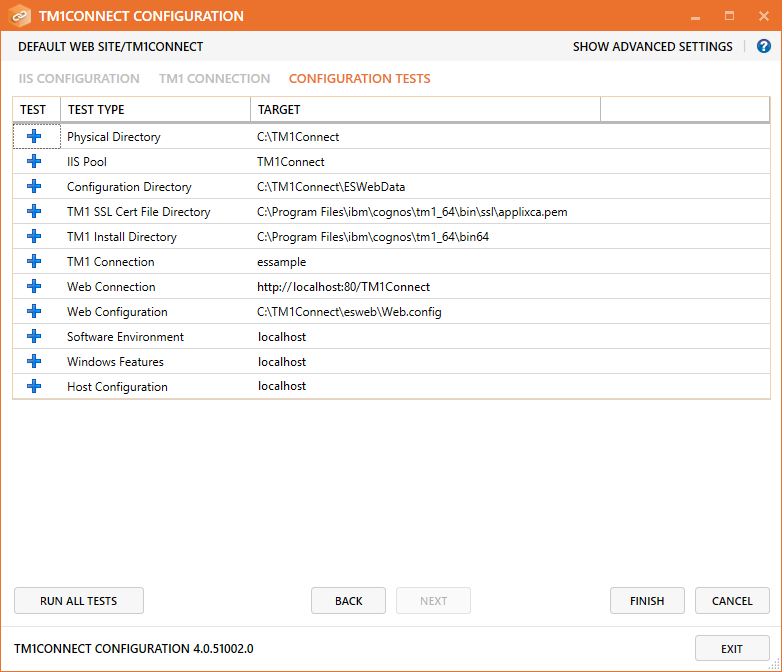Run the IIS Pool test plus icon
The image size is (782, 672).
click(x=34, y=161)
